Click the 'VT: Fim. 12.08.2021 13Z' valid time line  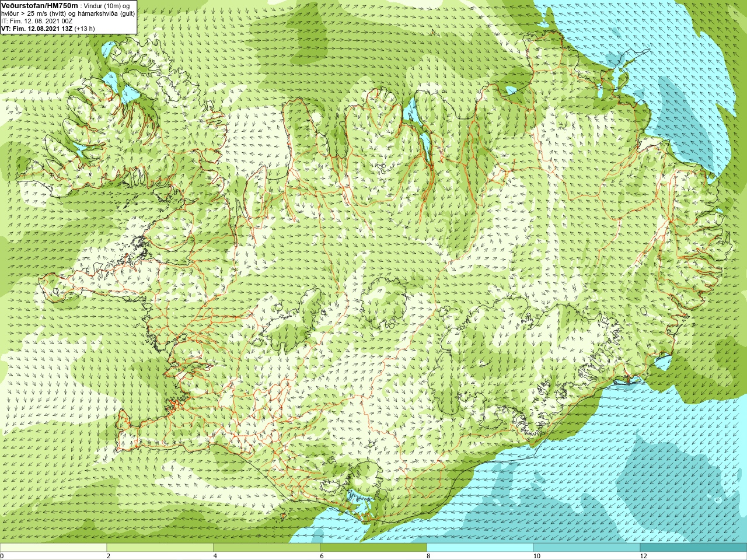(x=36, y=29)
